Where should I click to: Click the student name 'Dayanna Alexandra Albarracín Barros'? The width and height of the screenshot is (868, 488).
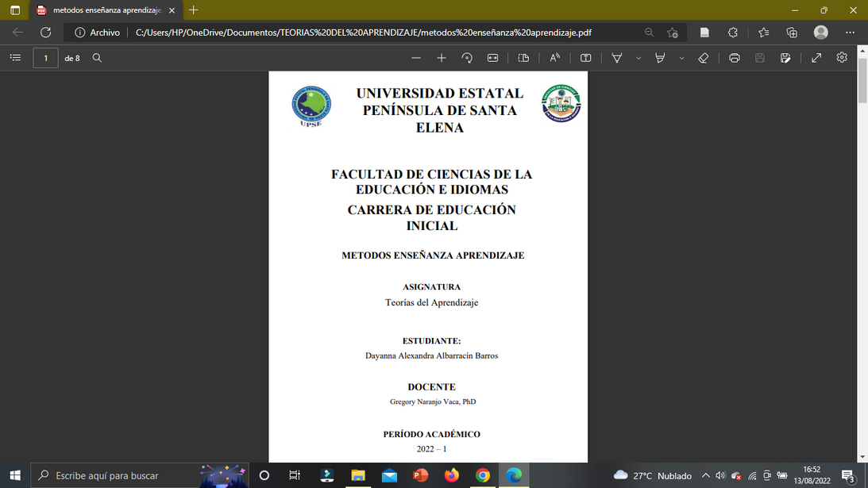(x=432, y=355)
